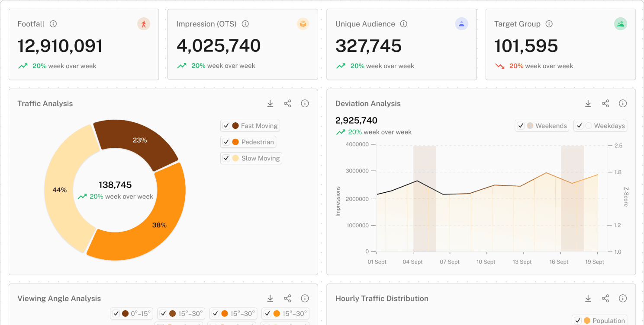644x325 pixels.
Task: Click the Slow Moving color swatch
Action: (235, 158)
